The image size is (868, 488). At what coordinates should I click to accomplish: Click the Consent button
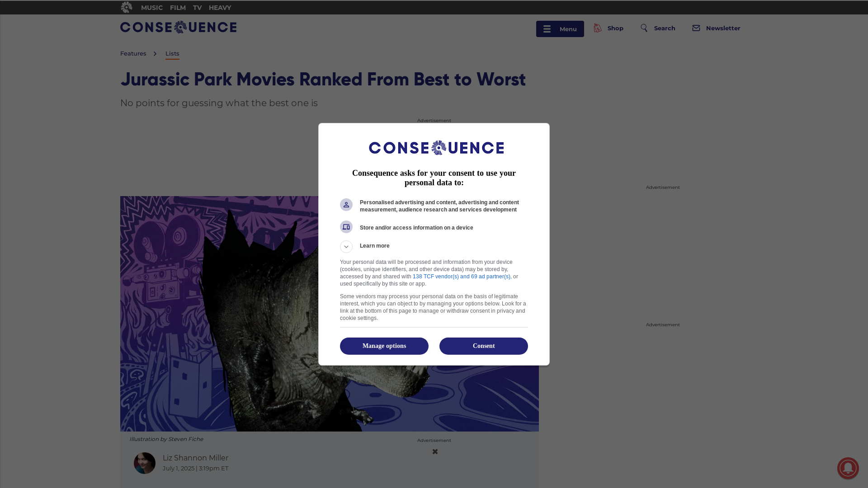point(484,346)
